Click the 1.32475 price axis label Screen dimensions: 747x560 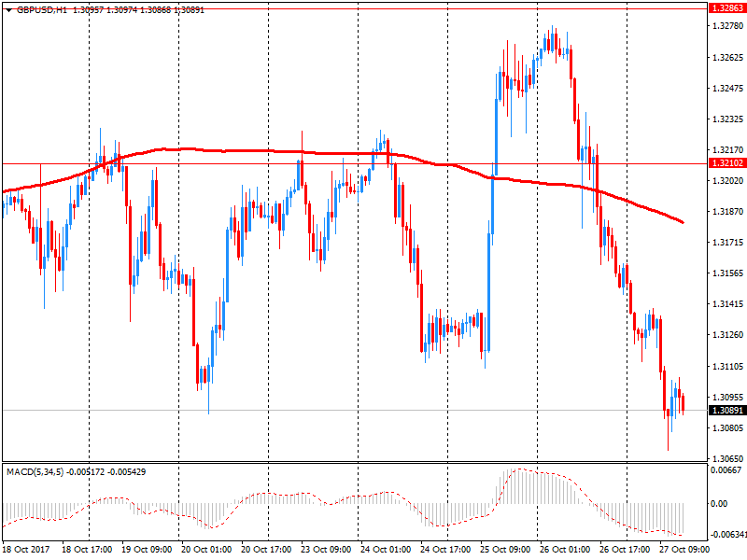(x=728, y=88)
